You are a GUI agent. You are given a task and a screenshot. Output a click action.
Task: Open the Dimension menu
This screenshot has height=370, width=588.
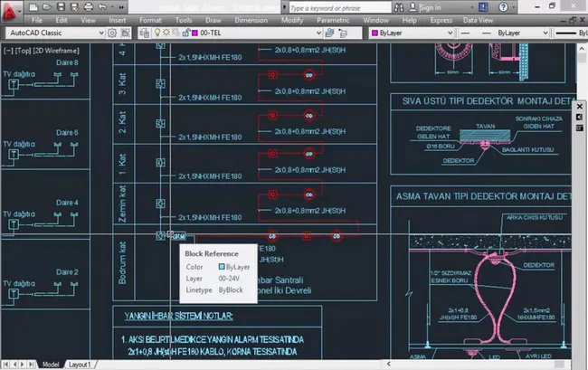251,20
